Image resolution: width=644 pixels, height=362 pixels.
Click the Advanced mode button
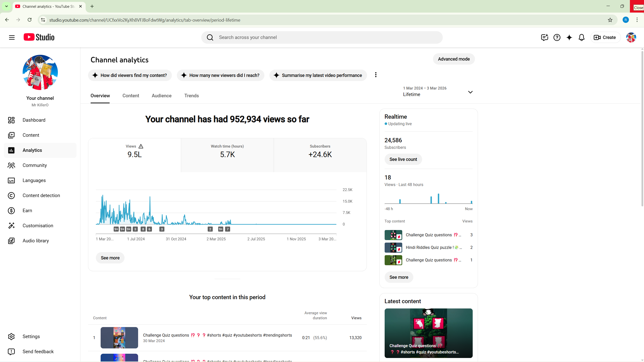[x=454, y=59]
